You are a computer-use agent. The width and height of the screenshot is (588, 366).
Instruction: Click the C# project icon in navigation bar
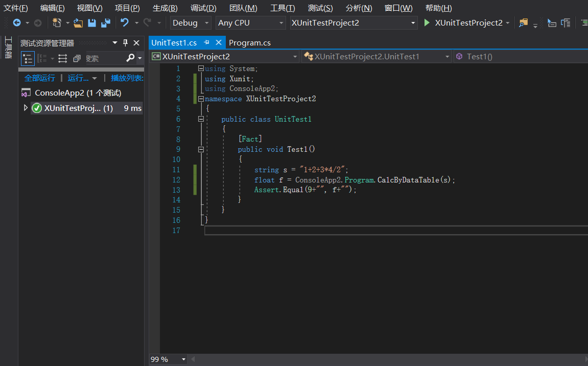156,56
